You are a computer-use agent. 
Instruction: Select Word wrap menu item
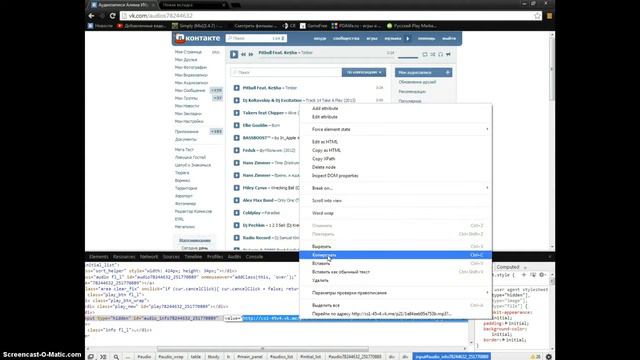tap(395, 213)
